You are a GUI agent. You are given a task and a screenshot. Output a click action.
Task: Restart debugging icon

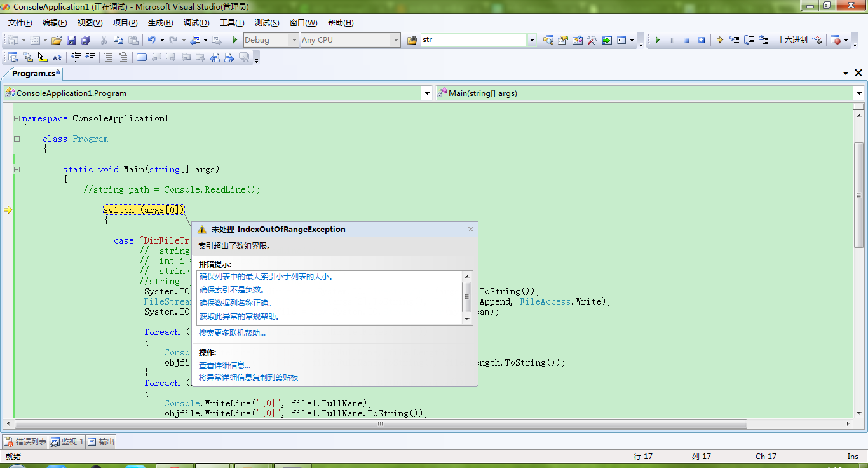(x=702, y=40)
